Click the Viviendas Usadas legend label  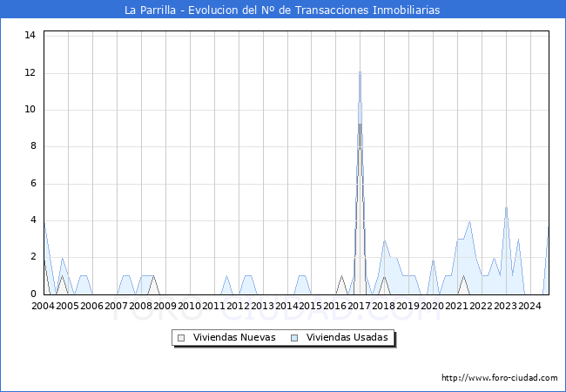[x=347, y=337]
